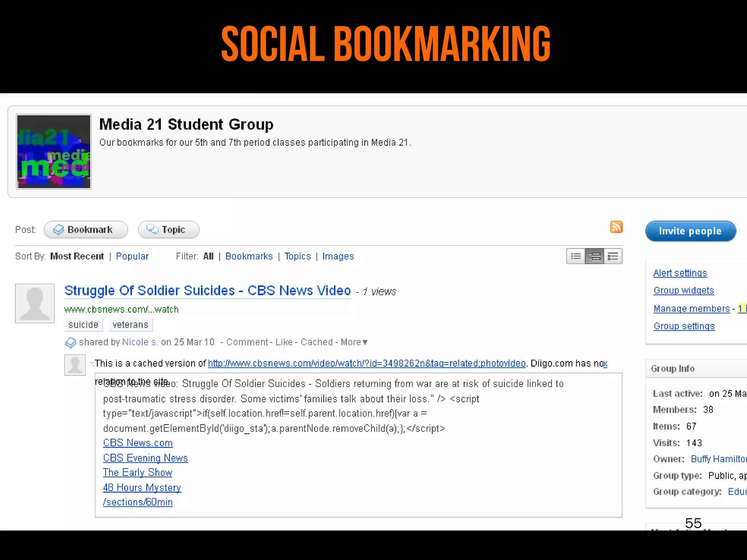Click bookmark icon beside 'shared by'
This screenshot has height=560, width=747.
coord(70,343)
